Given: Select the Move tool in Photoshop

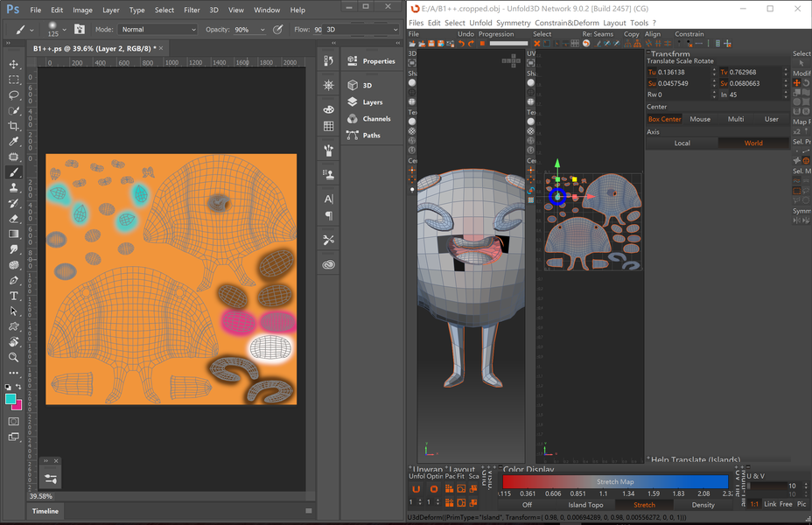Looking at the screenshot, I should coord(14,64).
